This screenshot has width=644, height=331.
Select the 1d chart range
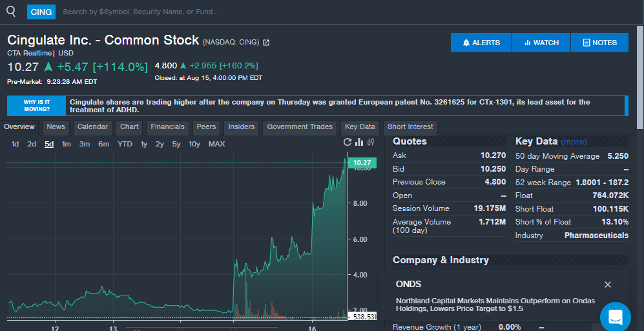16,144
